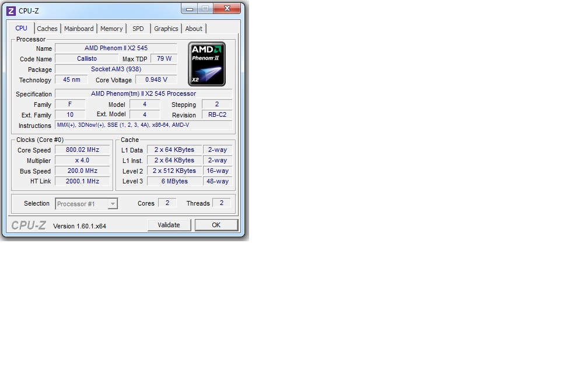Click the Level 3 size 6 MBytes
This screenshot has height=368, width=588.
point(174,181)
